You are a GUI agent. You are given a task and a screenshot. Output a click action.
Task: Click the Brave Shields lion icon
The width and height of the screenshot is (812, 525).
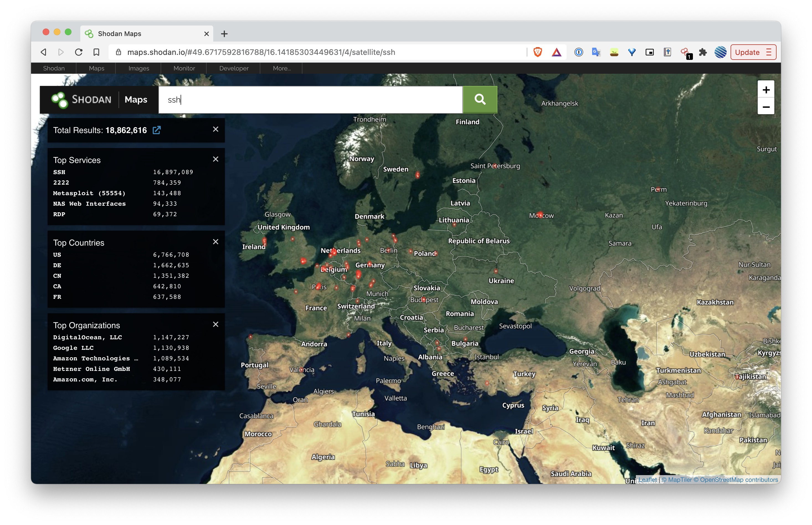click(x=538, y=52)
